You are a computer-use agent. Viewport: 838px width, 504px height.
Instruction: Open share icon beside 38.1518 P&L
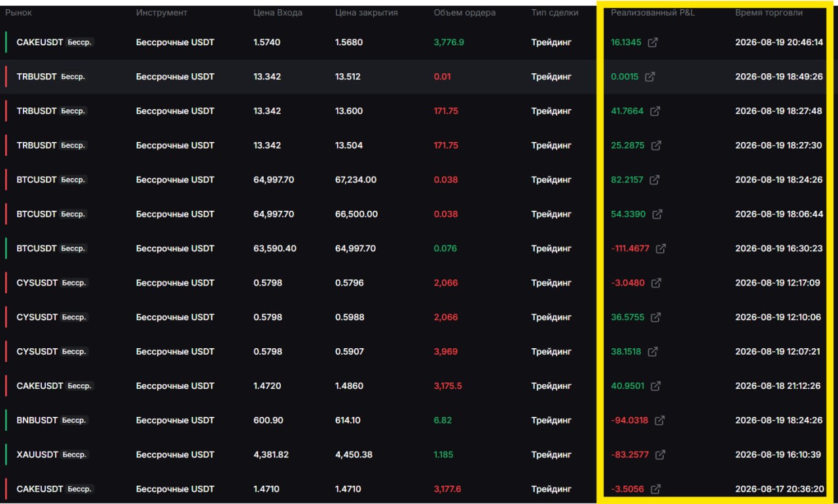click(x=653, y=351)
